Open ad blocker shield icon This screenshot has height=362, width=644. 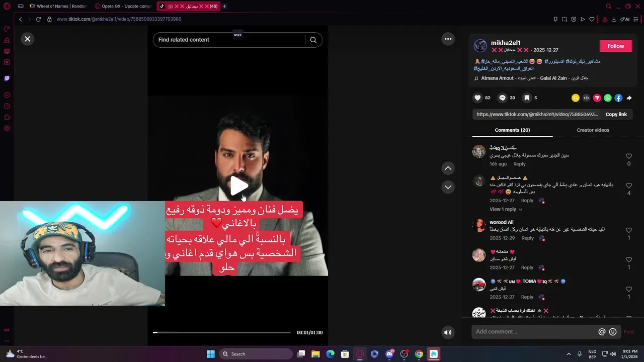pyautogui.click(x=574, y=19)
